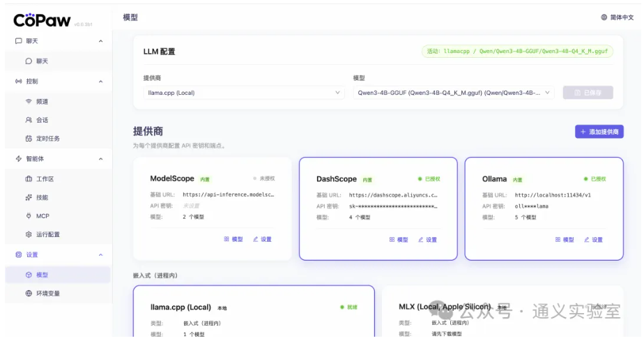The width and height of the screenshot is (644, 343).
Task: Click the wifi icon beside 频道
Action: click(x=29, y=102)
